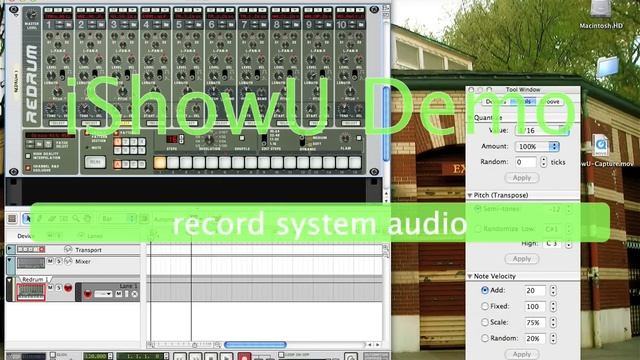
Task: Click the Add velocity value stepper
Action: 553,290
